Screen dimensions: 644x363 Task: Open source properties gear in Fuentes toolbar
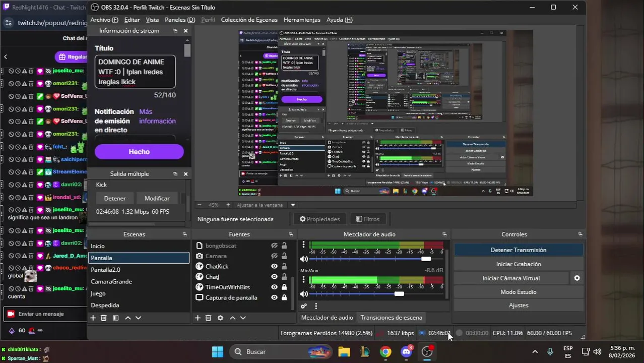click(220, 318)
